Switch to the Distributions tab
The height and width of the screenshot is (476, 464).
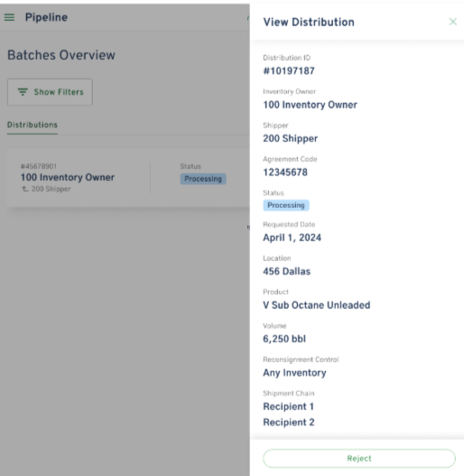[32, 125]
